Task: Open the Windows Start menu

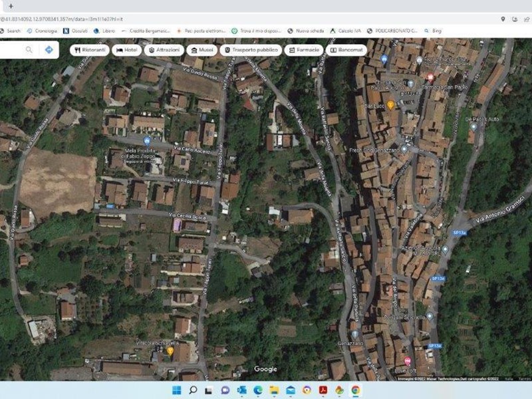Action: pyautogui.click(x=176, y=390)
